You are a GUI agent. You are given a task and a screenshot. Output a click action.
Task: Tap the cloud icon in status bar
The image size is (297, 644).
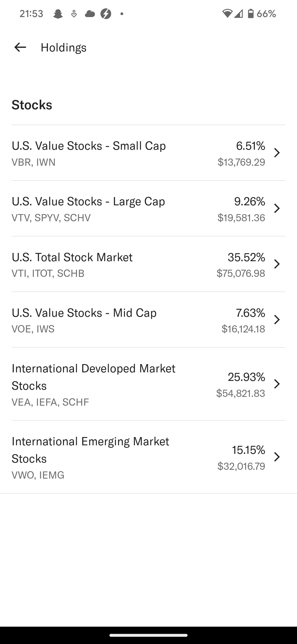click(x=90, y=13)
